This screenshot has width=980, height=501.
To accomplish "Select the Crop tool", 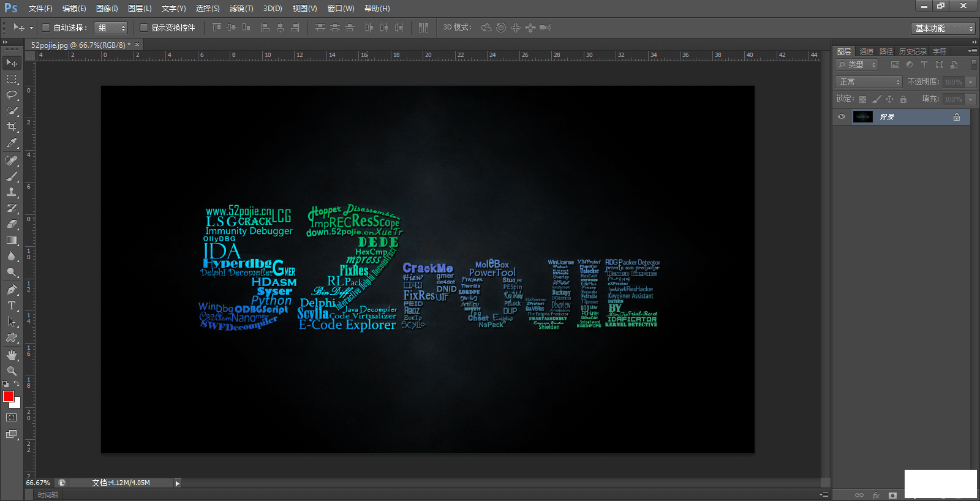I will pos(12,127).
